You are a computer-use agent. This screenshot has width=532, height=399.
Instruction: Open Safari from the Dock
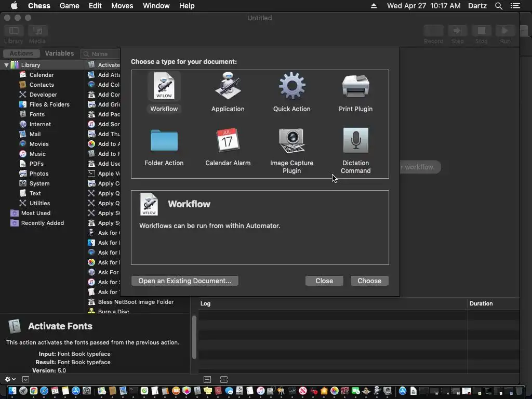(x=44, y=391)
